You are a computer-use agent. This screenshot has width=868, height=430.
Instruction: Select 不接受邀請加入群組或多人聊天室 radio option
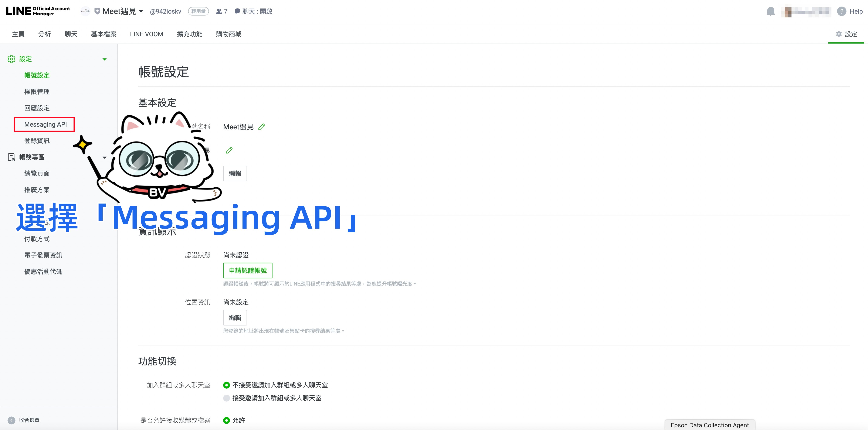[x=226, y=385]
